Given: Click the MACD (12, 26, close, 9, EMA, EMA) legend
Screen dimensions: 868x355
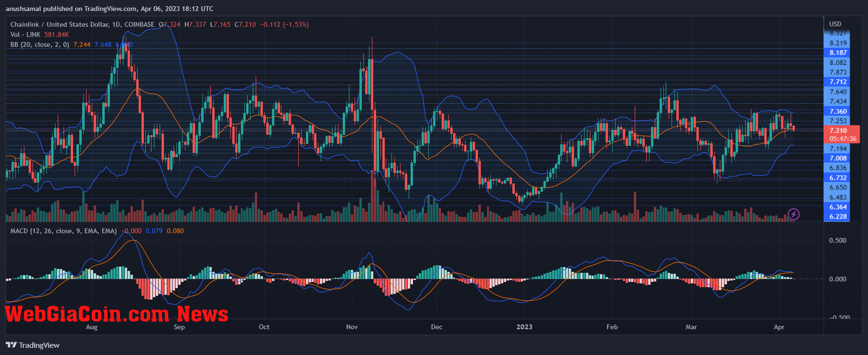Looking at the screenshot, I should pyautogui.click(x=64, y=231).
